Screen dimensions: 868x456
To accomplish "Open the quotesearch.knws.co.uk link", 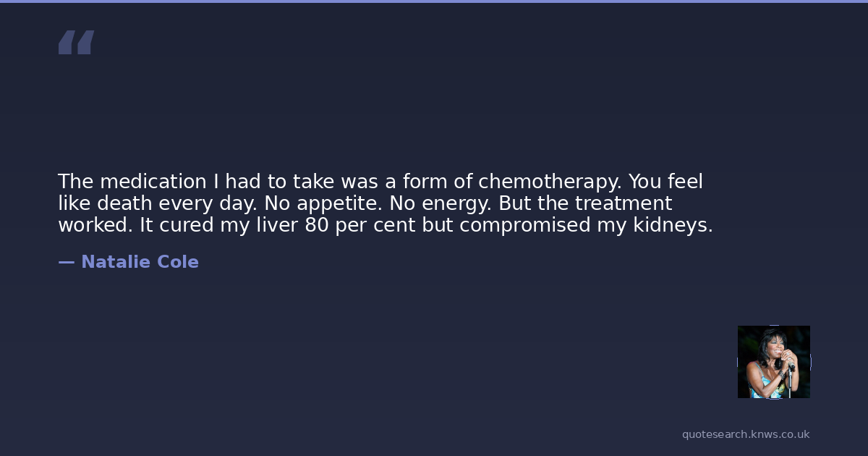I will pyautogui.click(x=746, y=434).
